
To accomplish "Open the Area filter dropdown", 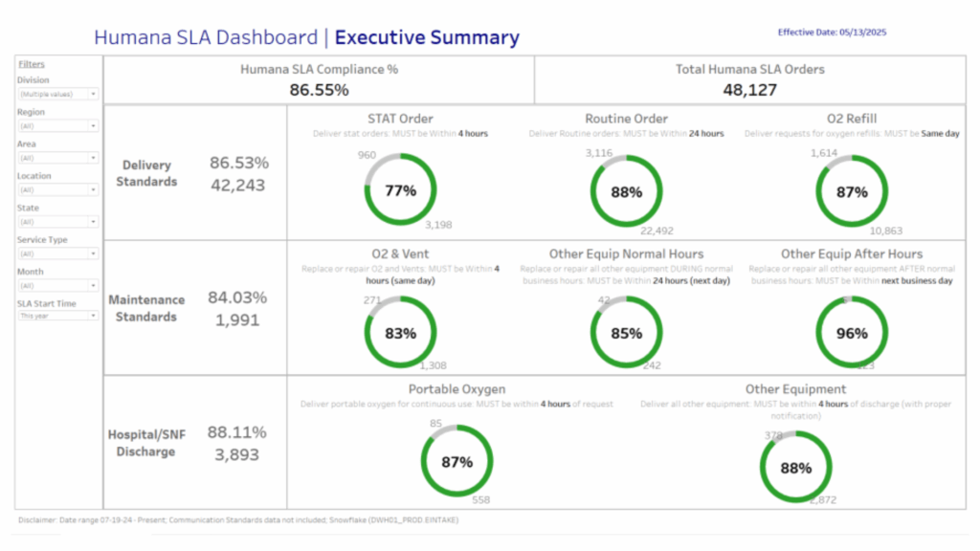I will (x=58, y=158).
